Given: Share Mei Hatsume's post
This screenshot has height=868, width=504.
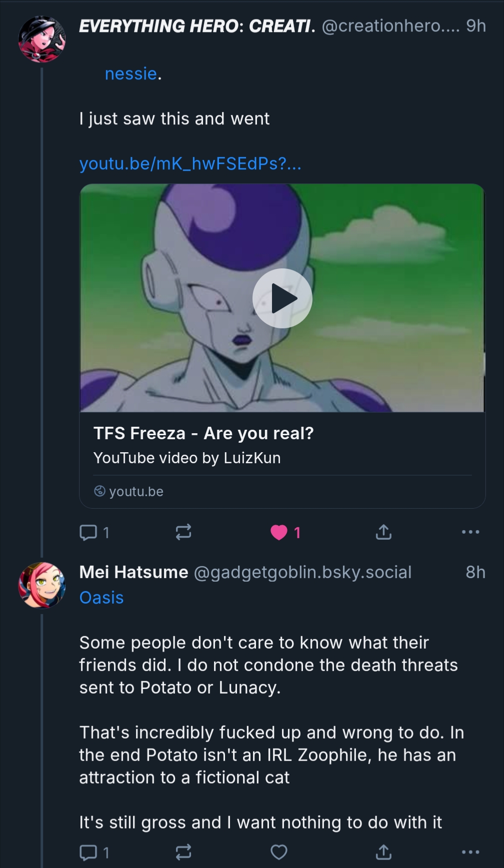Looking at the screenshot, I should [x=383, y=852].
